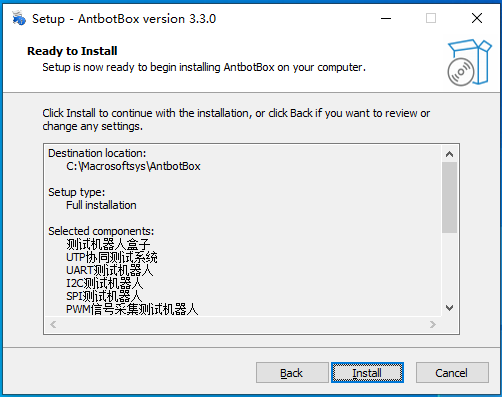Go back to the previous step with Back
The width and height of the screenshot is (502, 397).
[x=292, y=373]
